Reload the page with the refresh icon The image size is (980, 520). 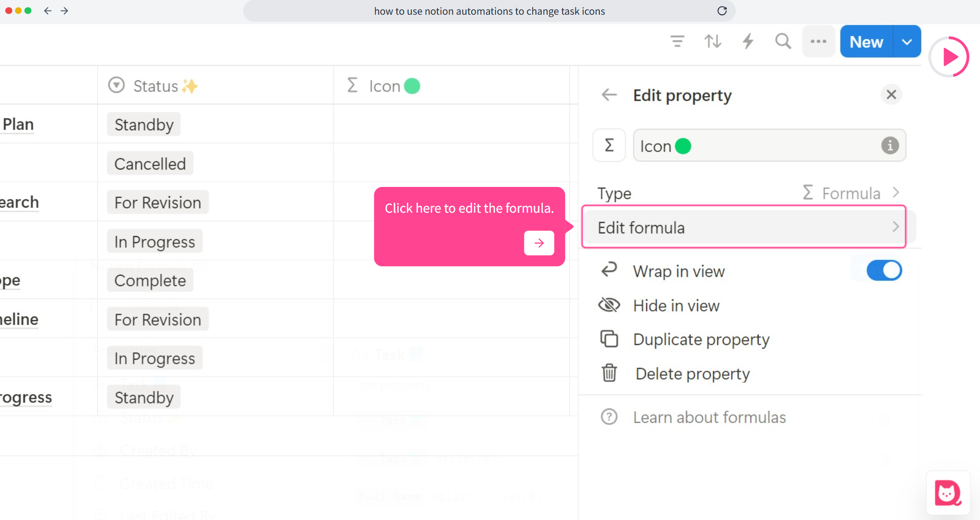722,11
